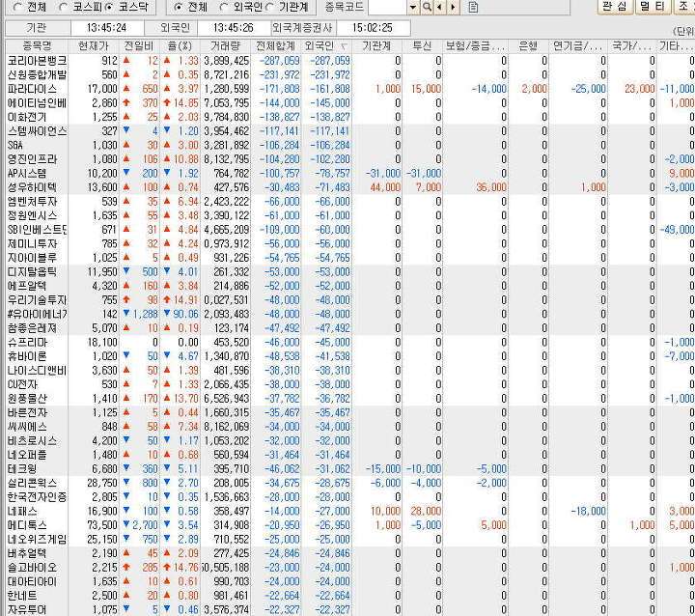Select the 원풍물산 stock name
The width and height of the screenshot is (695, 616).
(27, 399)
